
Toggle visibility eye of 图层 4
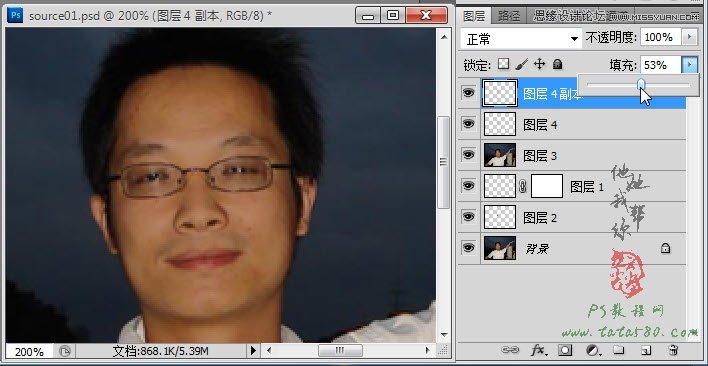[x=469, y=124]
